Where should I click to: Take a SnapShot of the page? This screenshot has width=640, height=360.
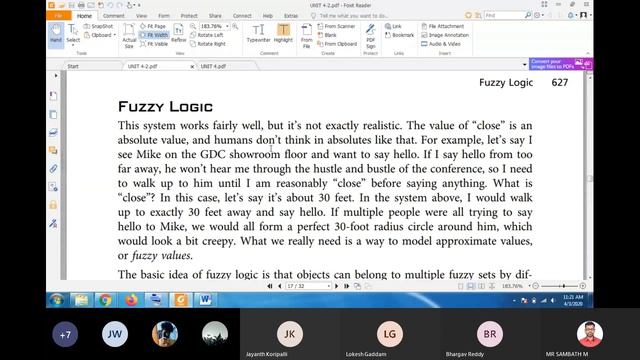[98, 26]
